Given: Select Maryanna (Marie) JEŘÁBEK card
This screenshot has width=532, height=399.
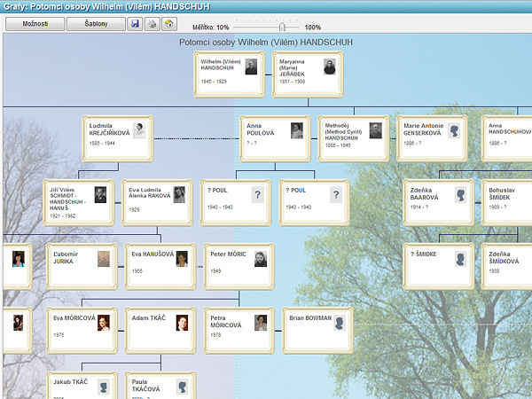Looking at the screenshot, I should pos(308,74).
